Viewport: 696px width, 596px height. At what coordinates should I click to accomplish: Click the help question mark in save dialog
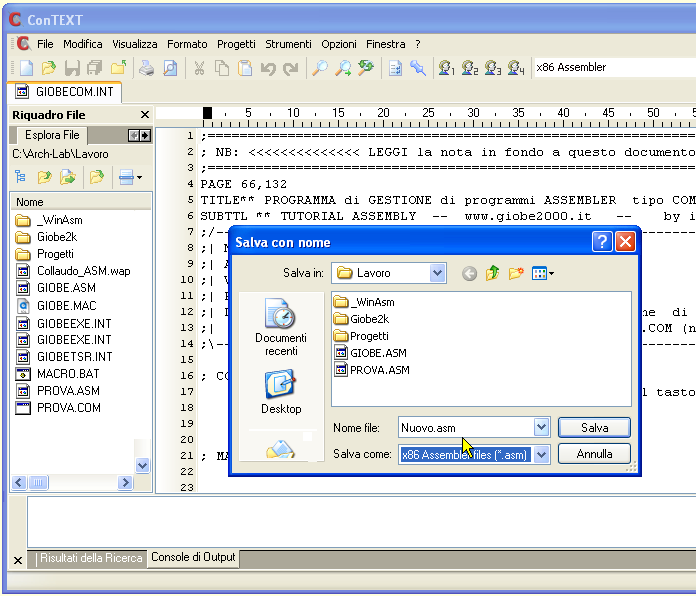[x=602, y=242]
